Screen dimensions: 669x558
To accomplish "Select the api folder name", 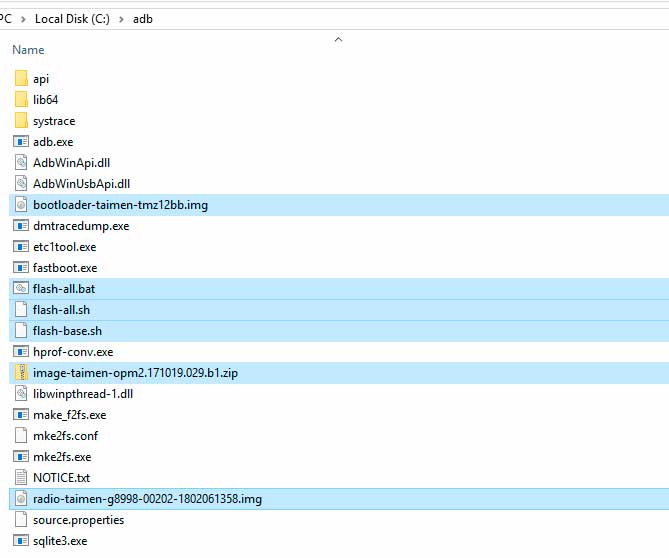I will pyautogui.click(x=41, y=79).
